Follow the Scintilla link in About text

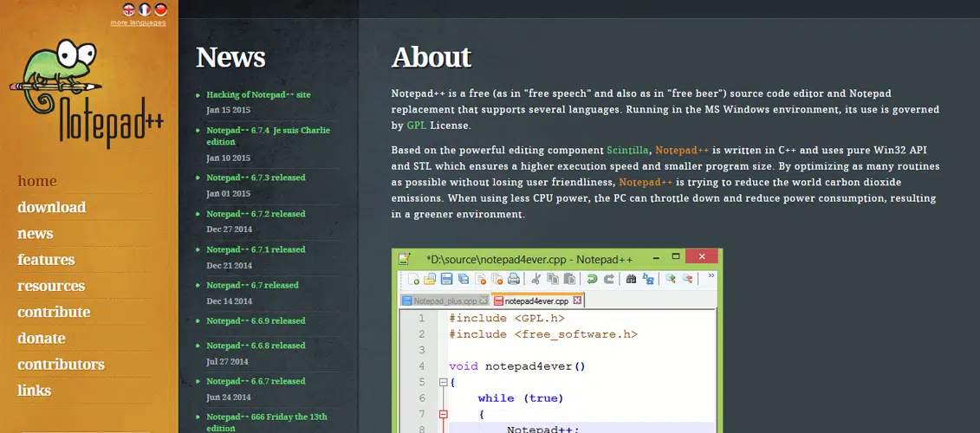[627, 150]
